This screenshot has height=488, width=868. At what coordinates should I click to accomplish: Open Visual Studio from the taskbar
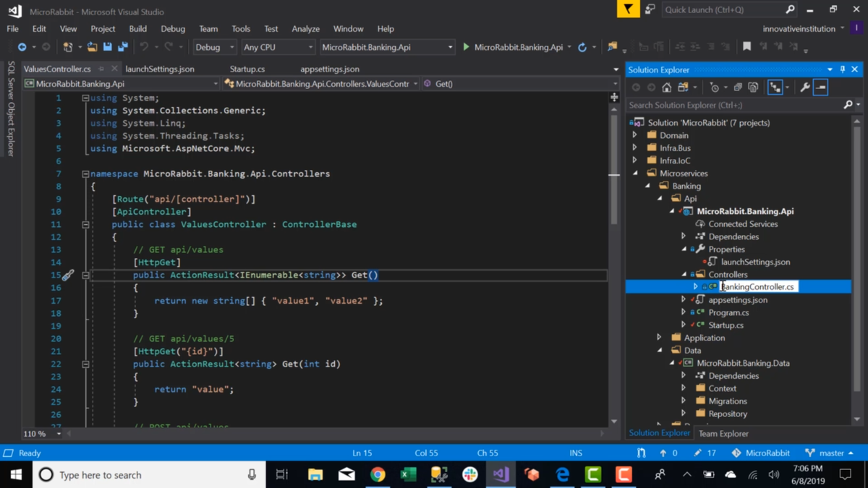pyautogui.click(x=501, y=475)
